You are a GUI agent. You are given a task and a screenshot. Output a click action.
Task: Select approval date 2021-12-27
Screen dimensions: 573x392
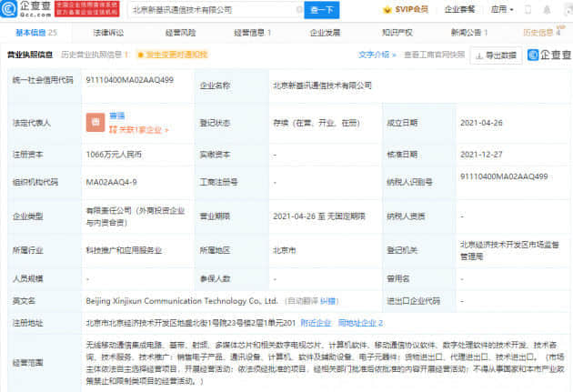click(481, 155)
